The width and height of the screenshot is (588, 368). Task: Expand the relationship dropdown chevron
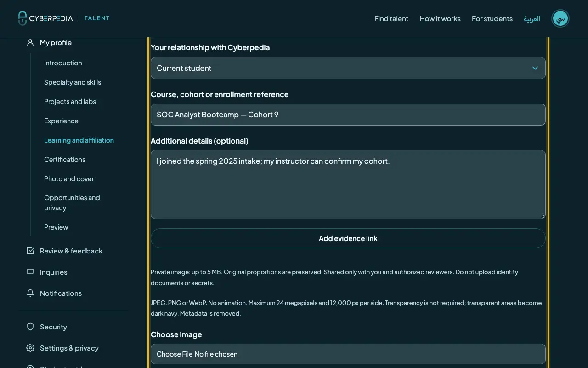pos(535,68)
